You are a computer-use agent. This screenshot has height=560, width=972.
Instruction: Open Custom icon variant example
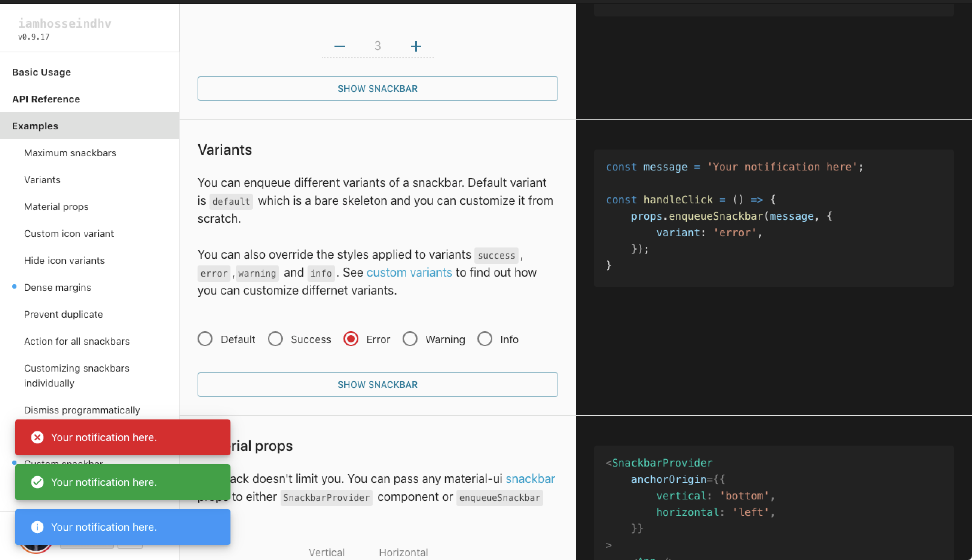tap(69, 234)
